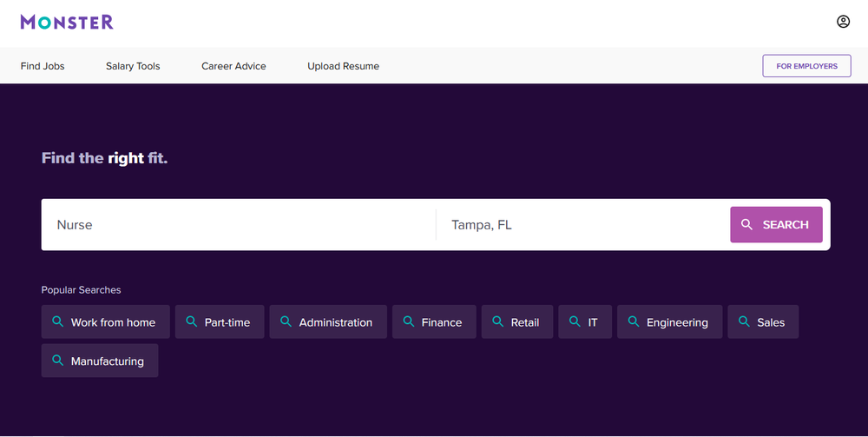Click magnifier icon on Sales chip
The image size is (868, 437).
[744, 321]
